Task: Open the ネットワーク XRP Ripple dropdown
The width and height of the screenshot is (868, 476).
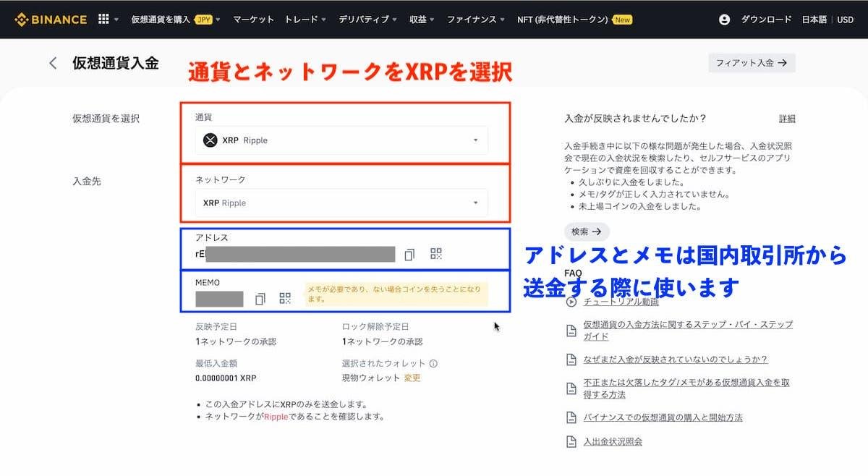Action: pyautogui.click(x=341, y=203)
